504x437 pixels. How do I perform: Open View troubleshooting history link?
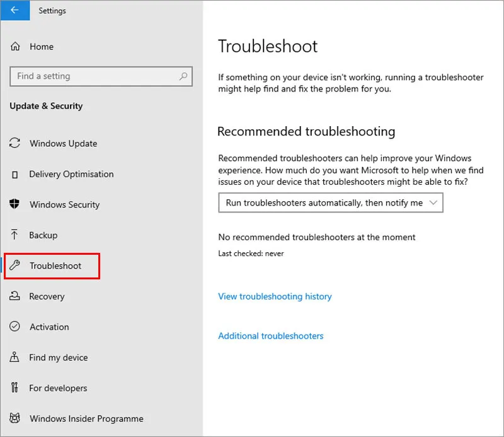tap(275, 296)
